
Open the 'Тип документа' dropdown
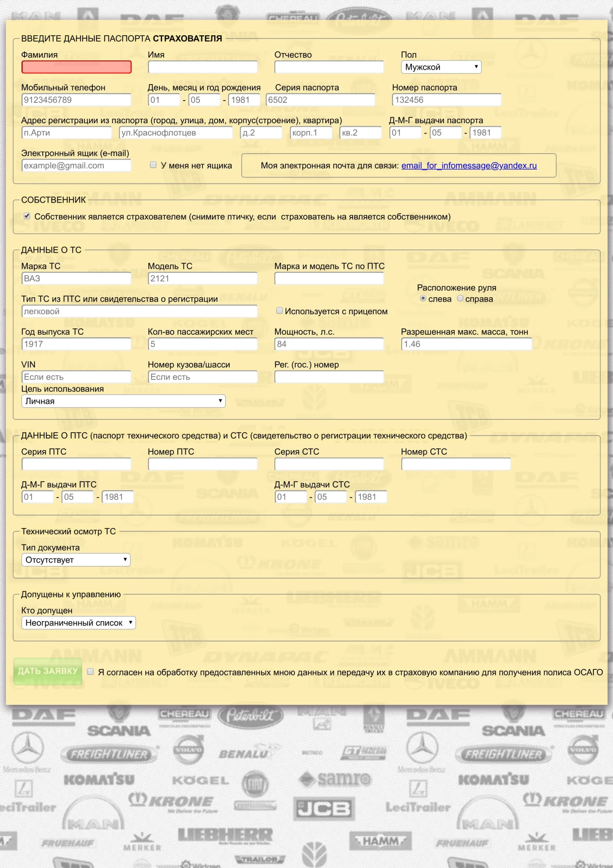tap(76, 560)
